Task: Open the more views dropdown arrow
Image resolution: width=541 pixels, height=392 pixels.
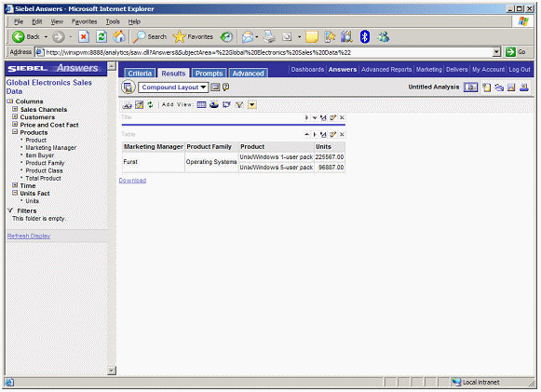Action: [252, 105]
